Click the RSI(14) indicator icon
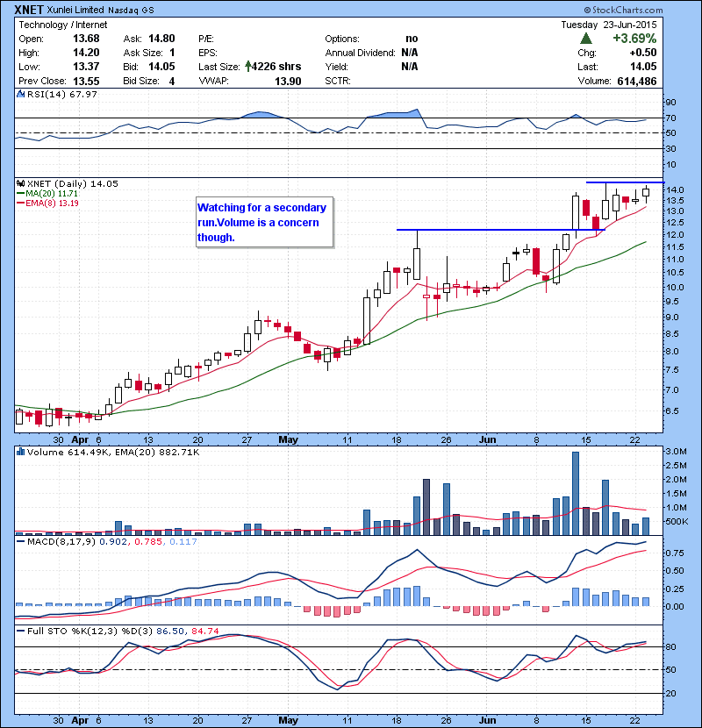Screen dimensions: 702x728 click(20, 94)
